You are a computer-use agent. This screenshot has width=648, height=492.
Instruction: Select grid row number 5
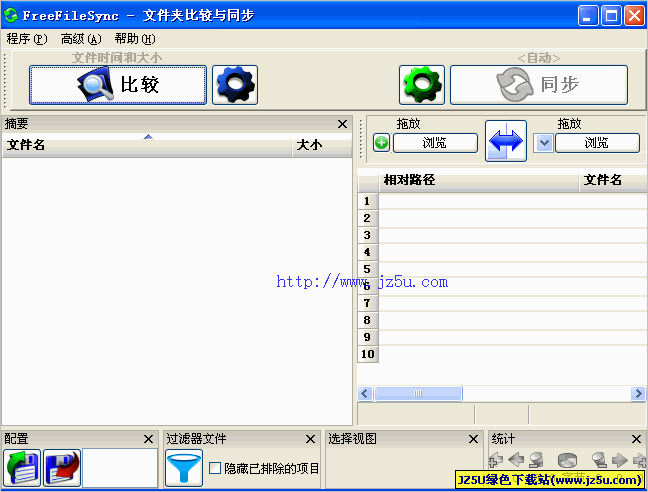point(367,269)
